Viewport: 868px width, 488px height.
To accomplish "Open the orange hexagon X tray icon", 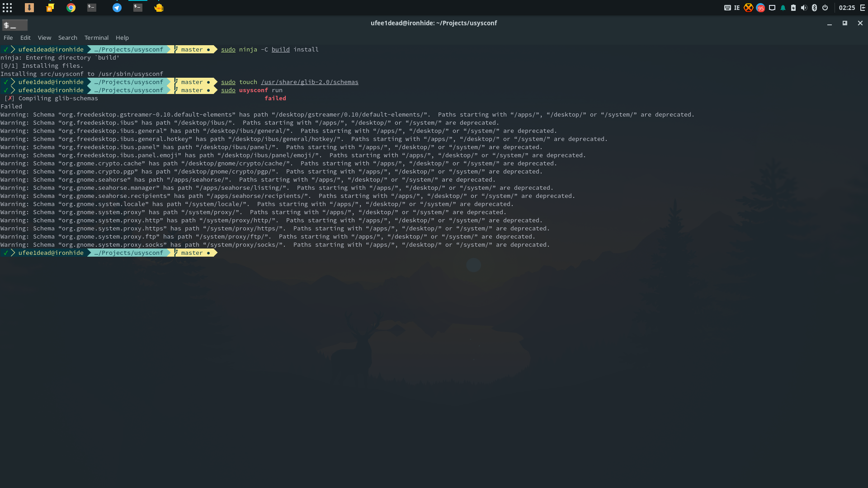I will [749, 8].
